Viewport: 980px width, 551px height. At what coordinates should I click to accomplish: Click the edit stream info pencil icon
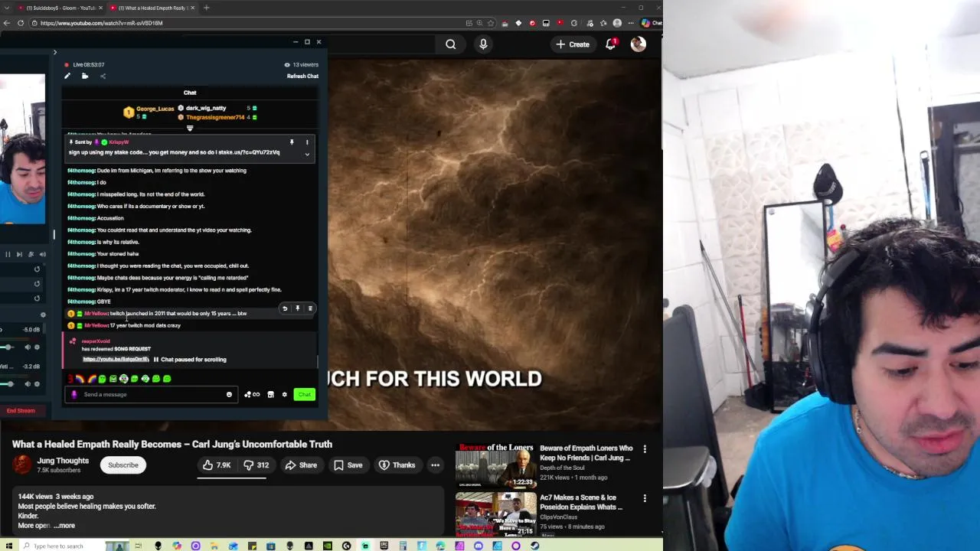coord(67,76)
